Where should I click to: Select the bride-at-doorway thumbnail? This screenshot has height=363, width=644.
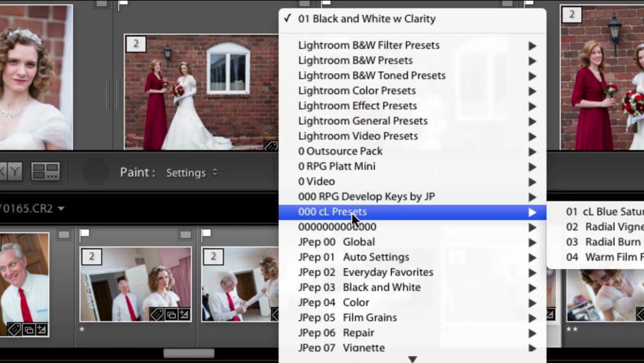(136, 284)
